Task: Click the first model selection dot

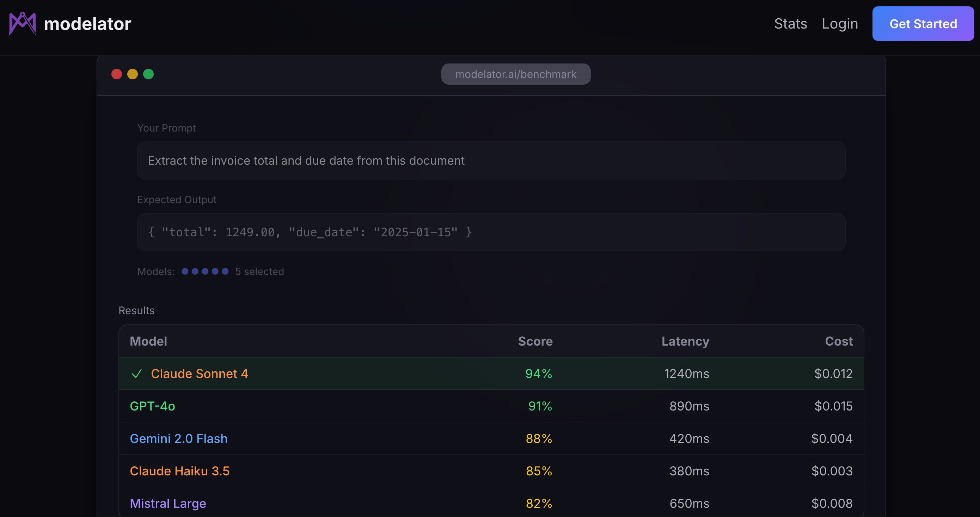Action: [x=185, y=271]
